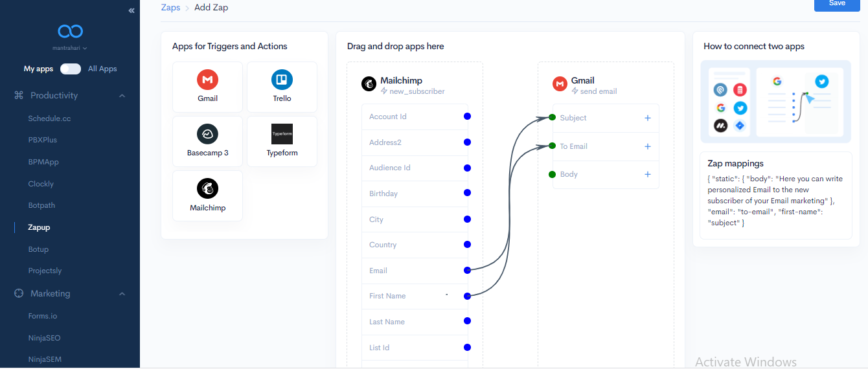Collapse the Marketing section
The image size is (868, 369).
pos(122,294)
